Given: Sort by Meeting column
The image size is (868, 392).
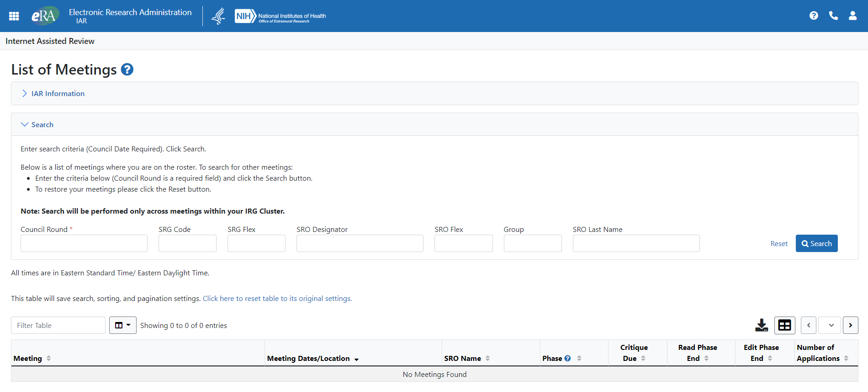Looking at the screenshot, I should point(48,359).
